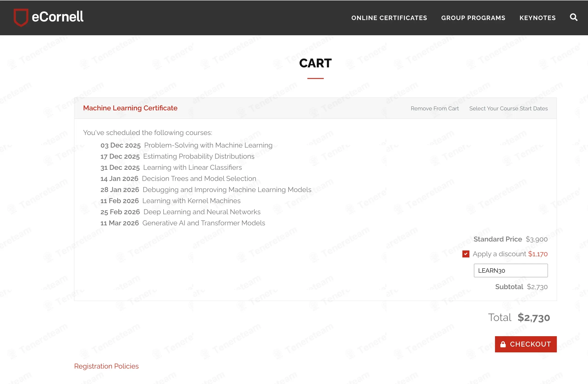Click the Total $2,730 amount

534,318
